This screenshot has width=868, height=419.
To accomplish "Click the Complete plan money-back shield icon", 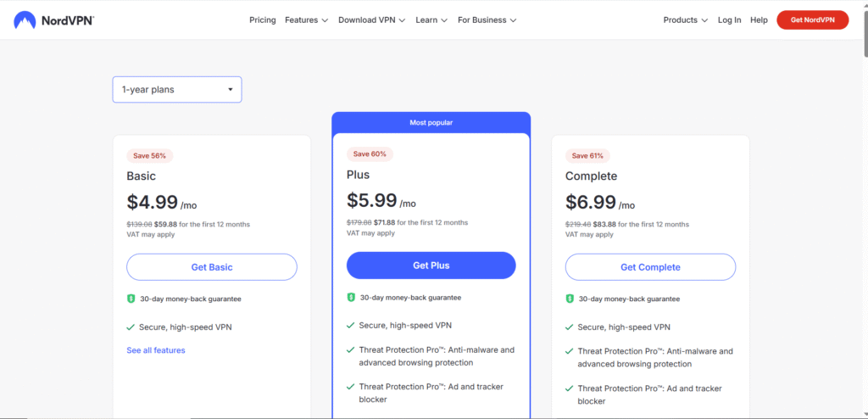I will click(x=570, y=299).
